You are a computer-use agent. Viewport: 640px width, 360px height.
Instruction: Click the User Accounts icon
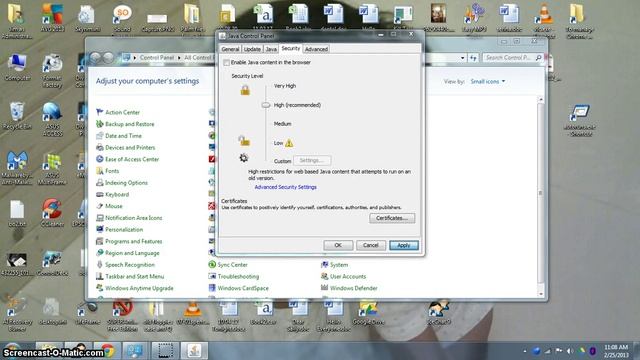pos(324,276)
